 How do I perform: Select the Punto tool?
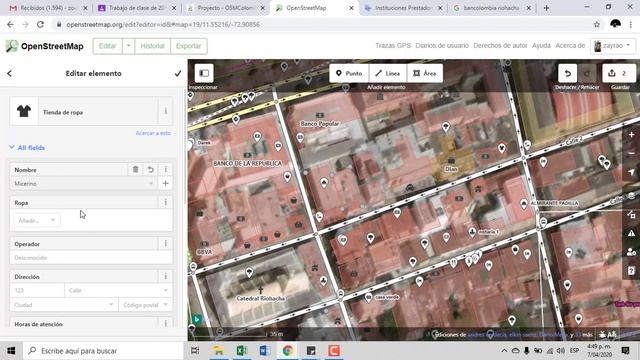coord(349,73)
